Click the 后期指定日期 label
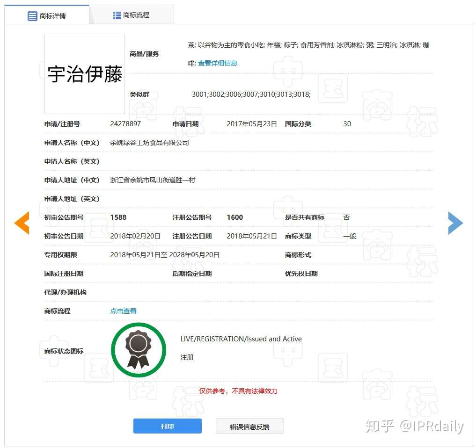The height and width of the screenshot is (448, 476). [192, 273]
